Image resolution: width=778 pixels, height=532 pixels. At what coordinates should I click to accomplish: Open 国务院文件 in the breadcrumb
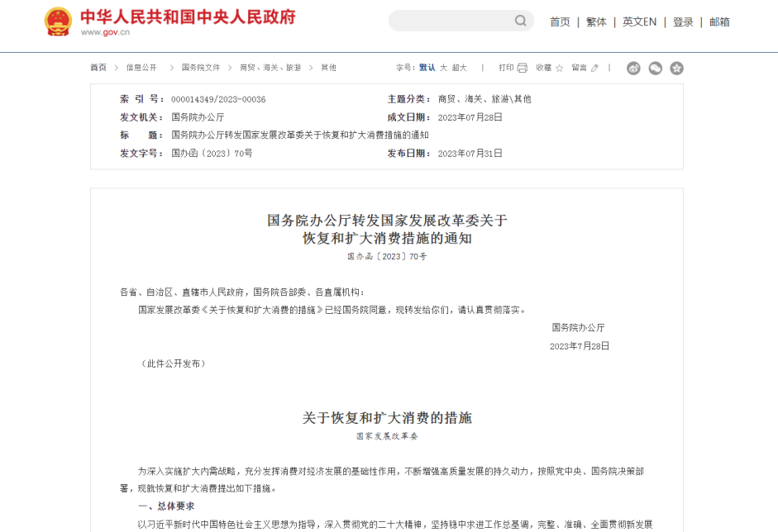click(201, 68)
